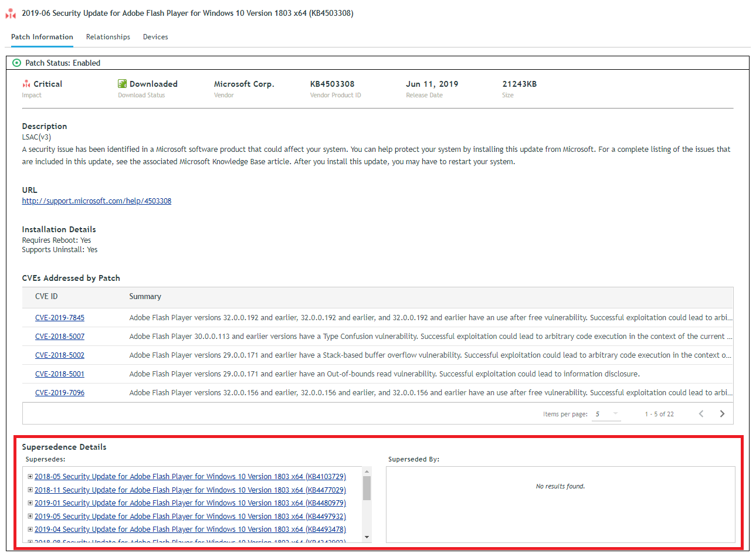Click the Supersedes list scrollbar thumb
The image size is (756, 560).
click(367, 488)
